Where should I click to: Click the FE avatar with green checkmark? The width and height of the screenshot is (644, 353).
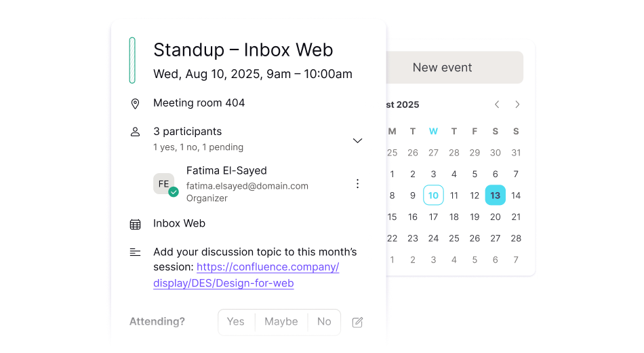point(165,184)
